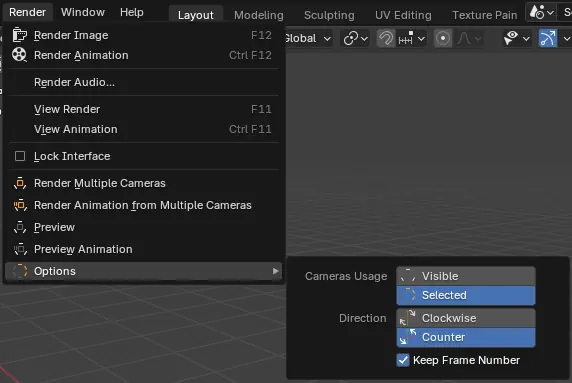Screen dimensions: 572x383
Task: Click the Ctrl F12 shortcut label
Action: pos(250,55)
